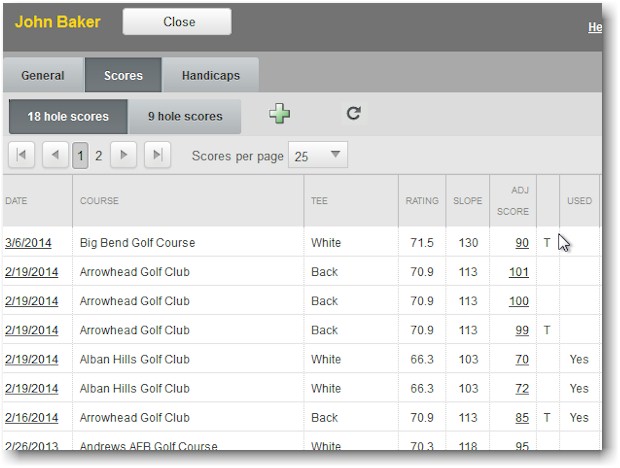Switch to 18 hole scores view
This screenshot has width=620, height=468.
pos(68,116)
